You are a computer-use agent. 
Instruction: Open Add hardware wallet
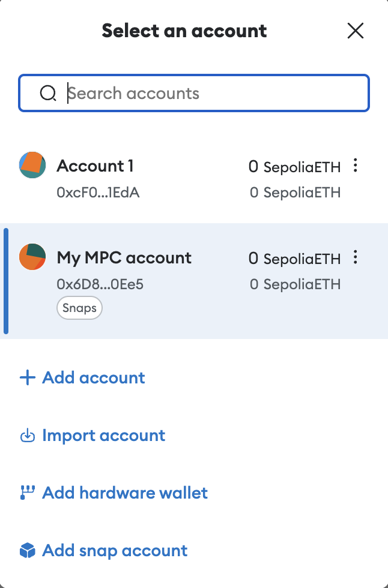coord(124,492)
